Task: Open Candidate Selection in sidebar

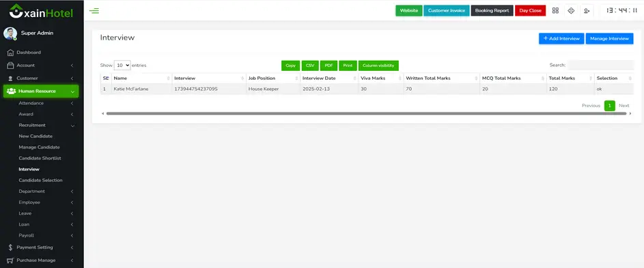Action: coord(41,180)
